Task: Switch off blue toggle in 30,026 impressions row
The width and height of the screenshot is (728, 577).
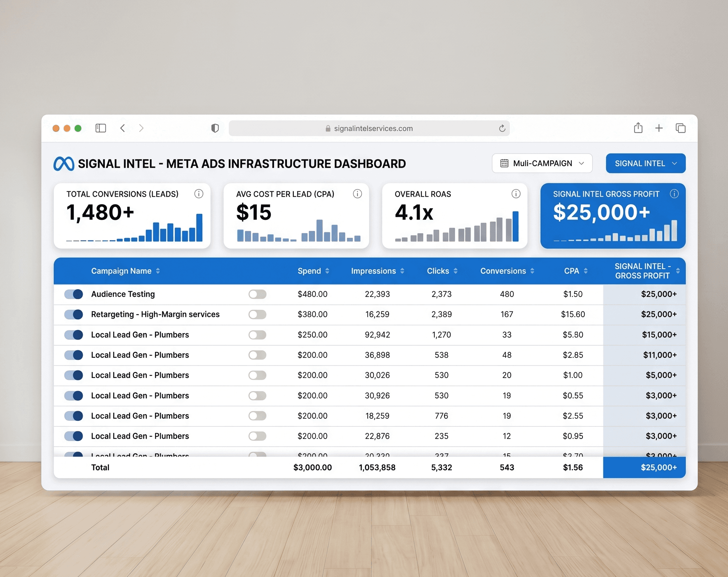Action: click(x=74, y=375)
